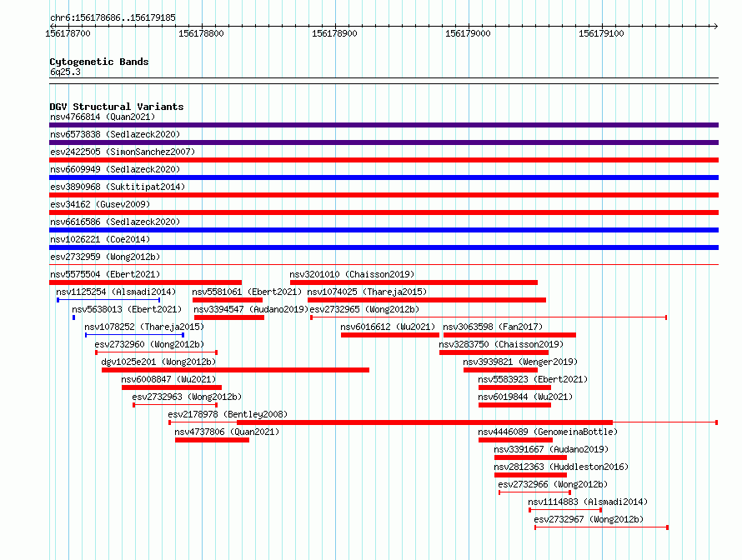The height and width of the screenshot is (560, 742).
Task: Click nsv3063598 (Fan2017) label
Action: pyautogui.click(x=493, y=327)
